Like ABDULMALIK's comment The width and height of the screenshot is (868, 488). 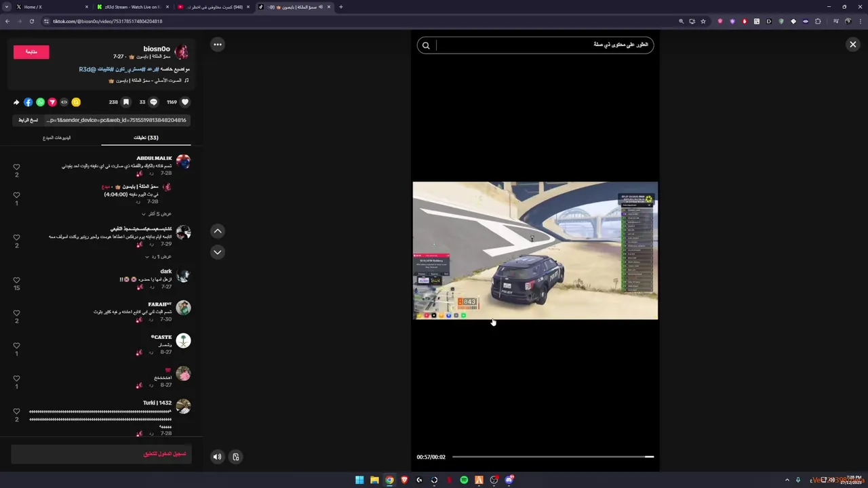(16, 167)
